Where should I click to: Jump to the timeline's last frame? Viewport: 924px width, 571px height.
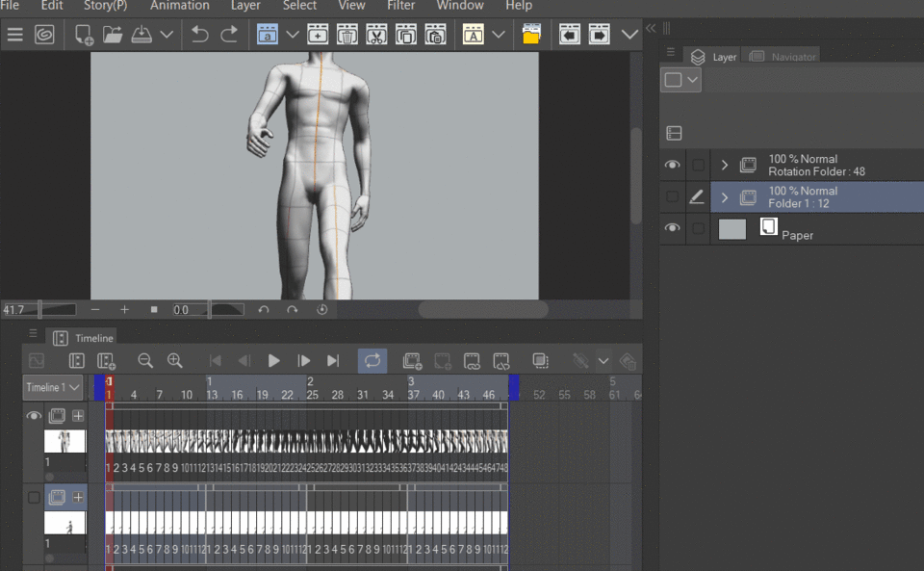pos(333,360)
